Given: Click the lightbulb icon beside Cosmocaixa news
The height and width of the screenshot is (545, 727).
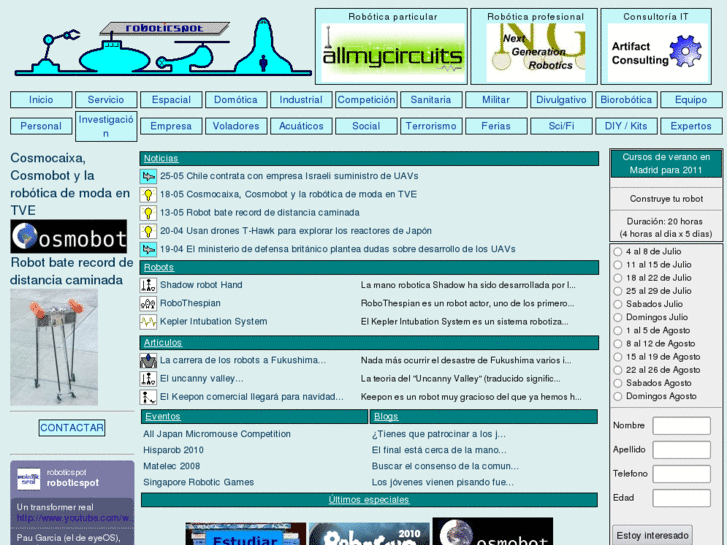Looking at the screenshot, I should coord(148,195).
